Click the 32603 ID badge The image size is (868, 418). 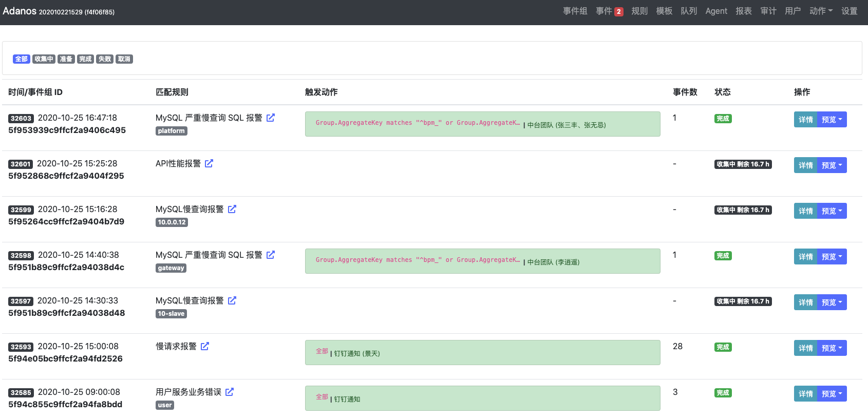(21, 119)
